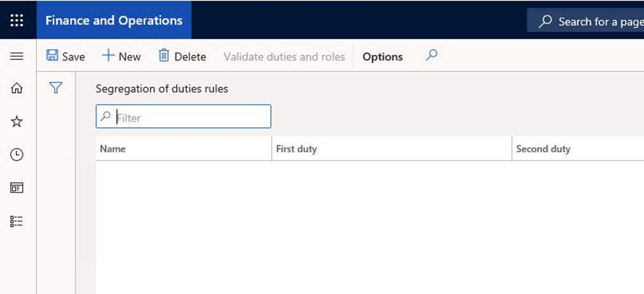The height and width of the screenshot is (294, 644).
Task: Click Validate duties and roles
Action: [284, 56]
